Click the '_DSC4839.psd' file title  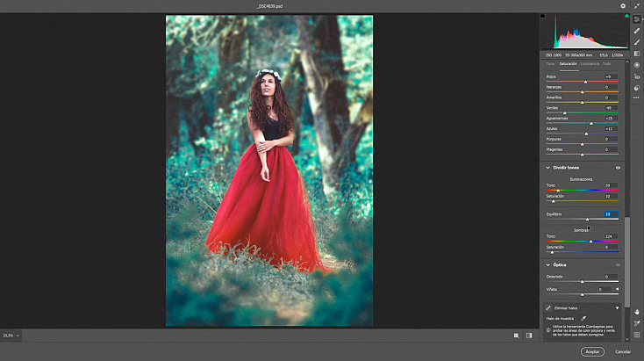coord(269,6)
